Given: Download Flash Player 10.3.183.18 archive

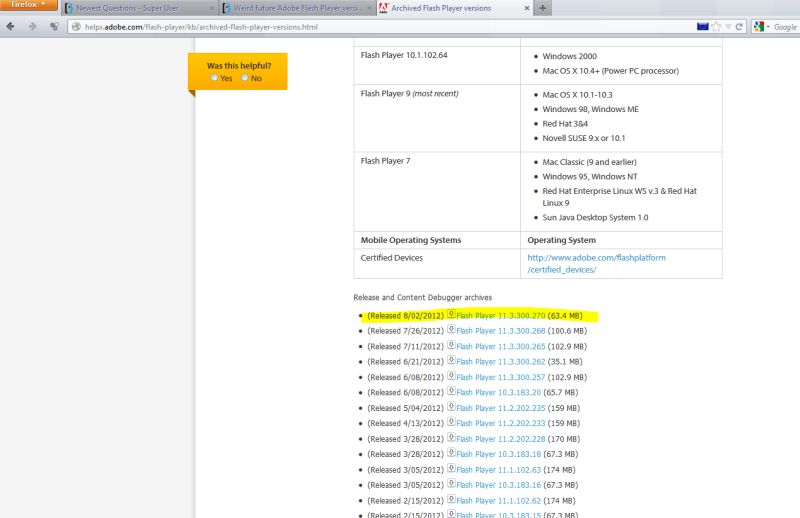Looking at the screenshot, I should (x=498, y=454).
